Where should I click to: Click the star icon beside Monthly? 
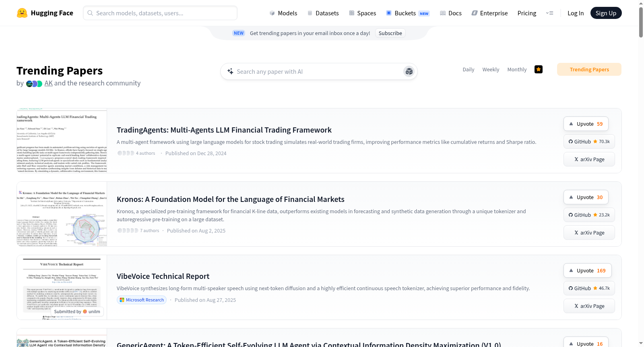[x=539, y=69]
